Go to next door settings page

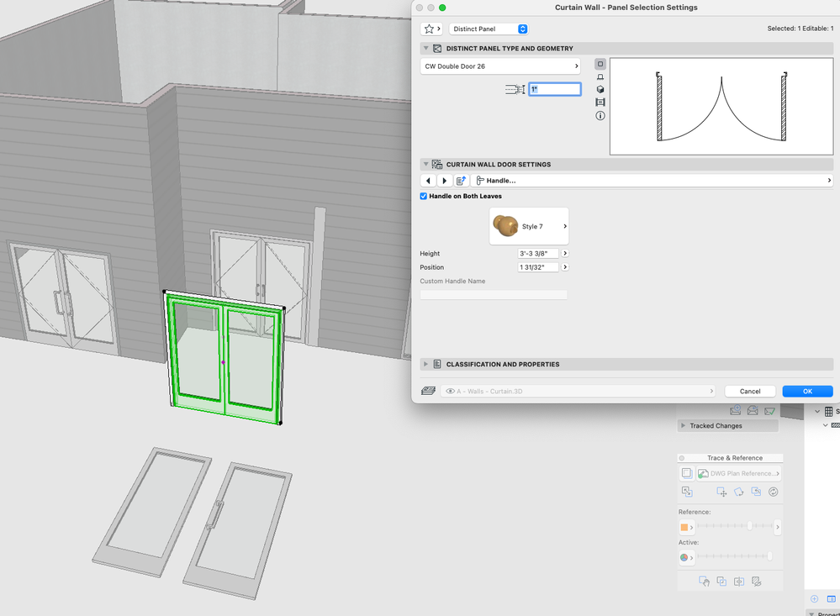445,181
